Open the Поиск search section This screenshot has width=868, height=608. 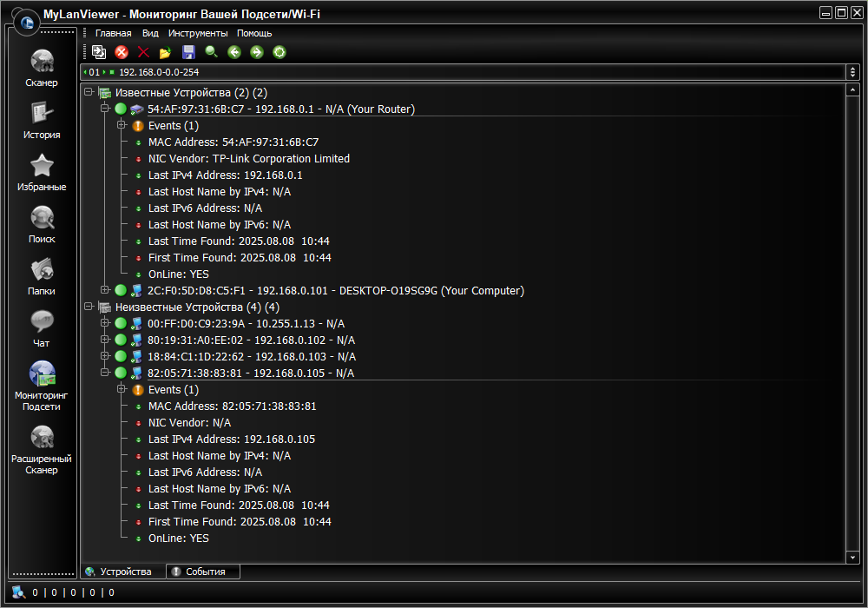coord(42,225)
